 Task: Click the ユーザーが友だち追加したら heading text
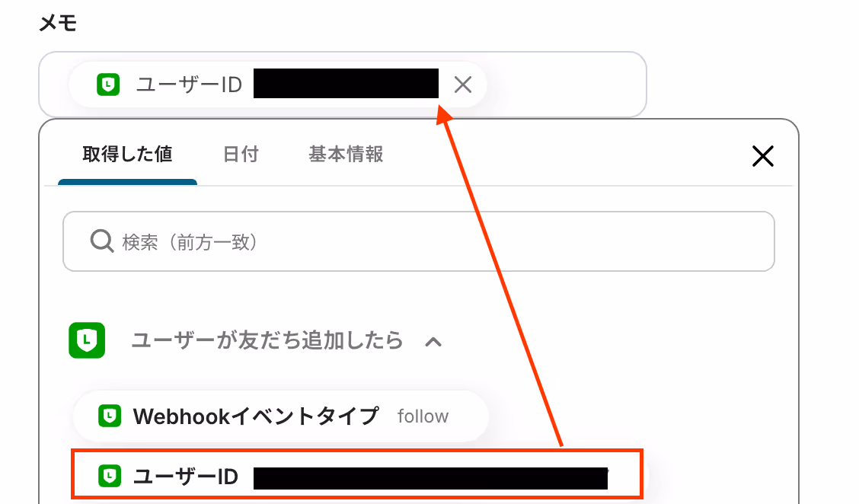click(x=267, y=340)
